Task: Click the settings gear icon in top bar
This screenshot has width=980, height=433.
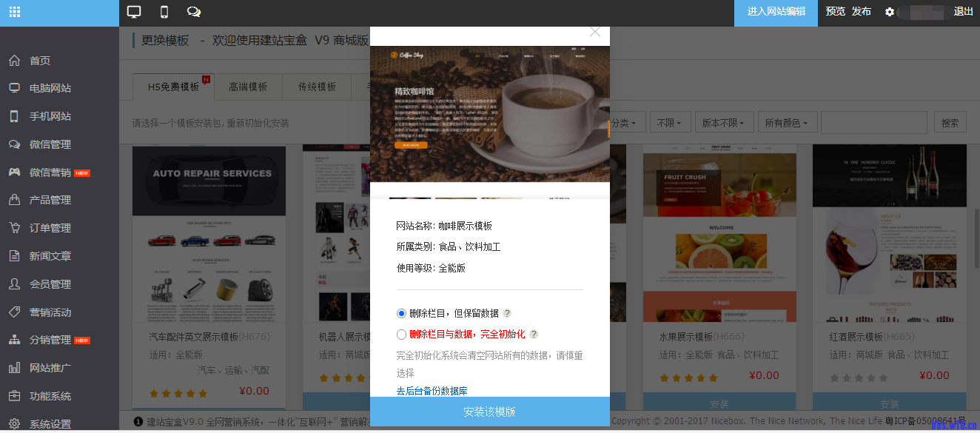Action: coord(890,12)
